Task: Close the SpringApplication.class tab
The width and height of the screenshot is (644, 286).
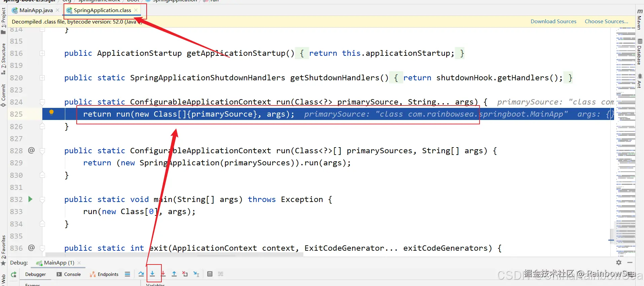Action: coord(136,10)
